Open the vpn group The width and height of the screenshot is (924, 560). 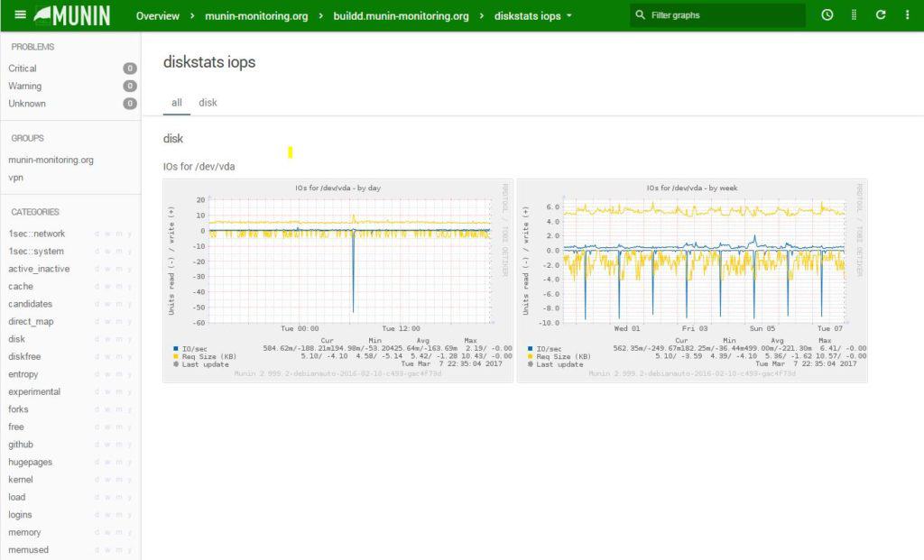click(x=16, y=178)
